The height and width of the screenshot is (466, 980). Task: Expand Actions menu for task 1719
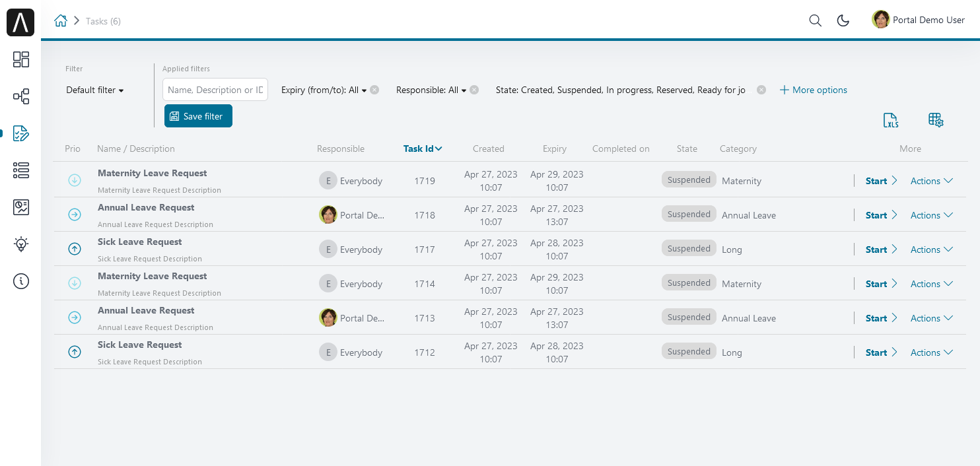pyautogui.click(x=932, y=181)
